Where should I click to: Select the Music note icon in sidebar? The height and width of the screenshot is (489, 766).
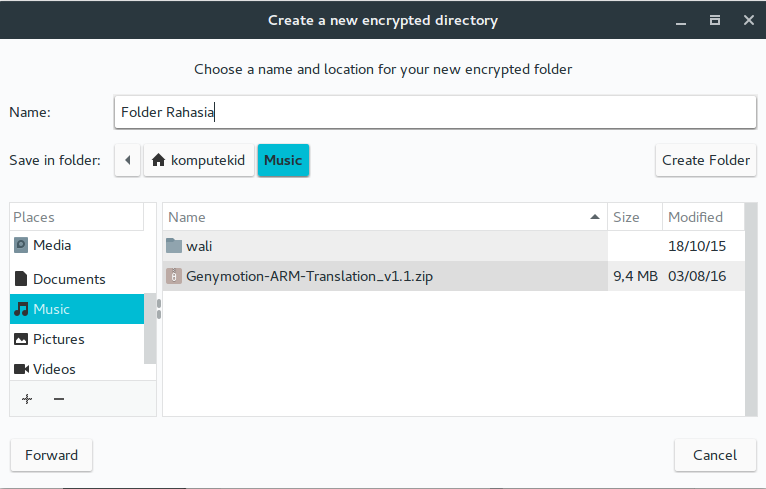pos(21,309)
